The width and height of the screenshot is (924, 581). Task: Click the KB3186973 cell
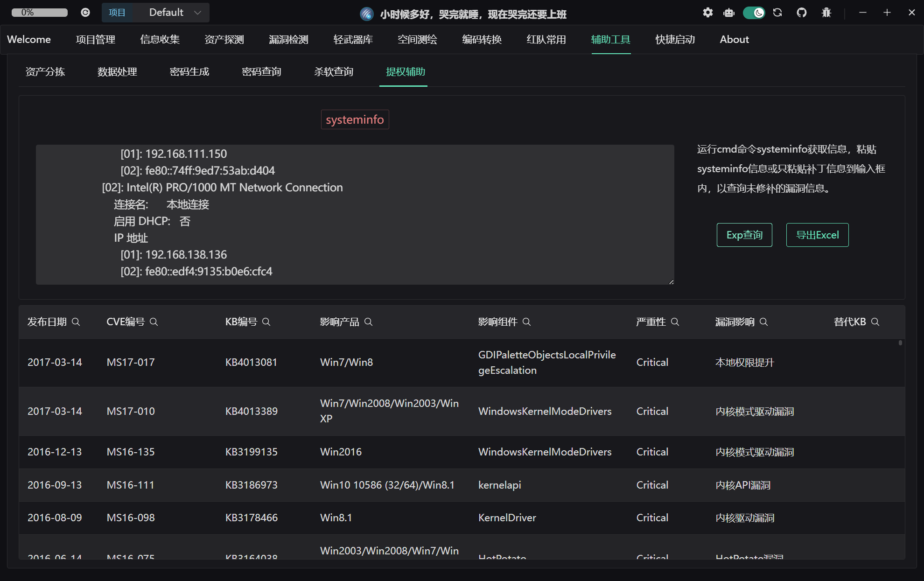252,485
